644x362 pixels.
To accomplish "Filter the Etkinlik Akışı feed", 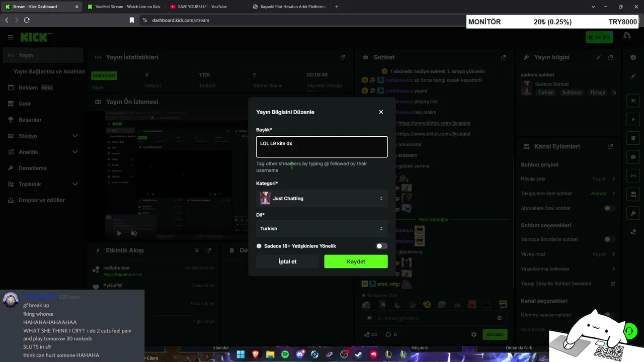I will pyautogui.click(x=197, y=250).
